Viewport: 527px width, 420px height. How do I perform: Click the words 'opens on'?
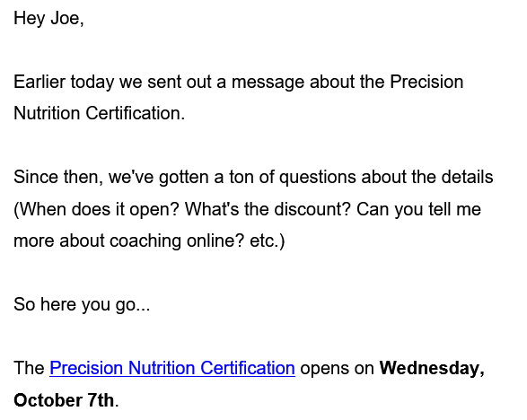pyautogui.click(x=337, y=369)
